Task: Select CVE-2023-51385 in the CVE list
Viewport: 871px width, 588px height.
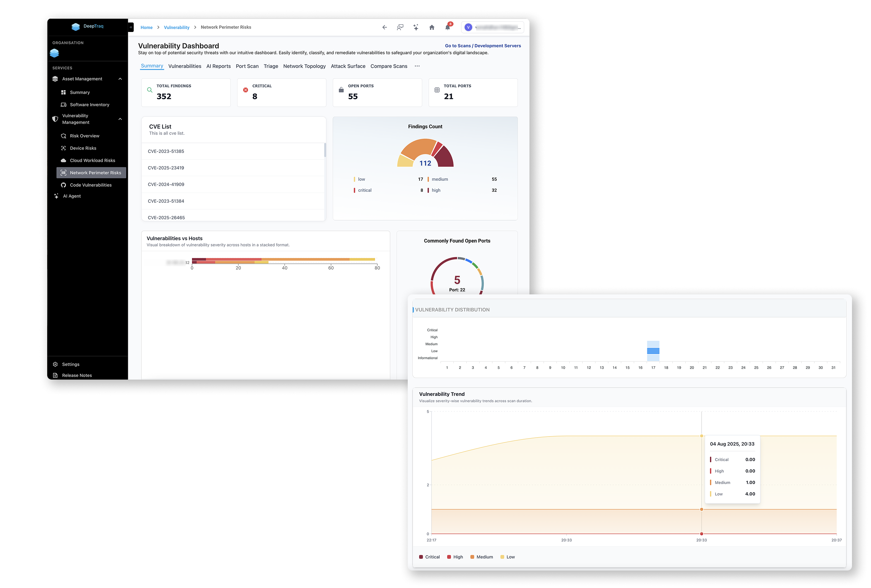Action: coord(233,151)
